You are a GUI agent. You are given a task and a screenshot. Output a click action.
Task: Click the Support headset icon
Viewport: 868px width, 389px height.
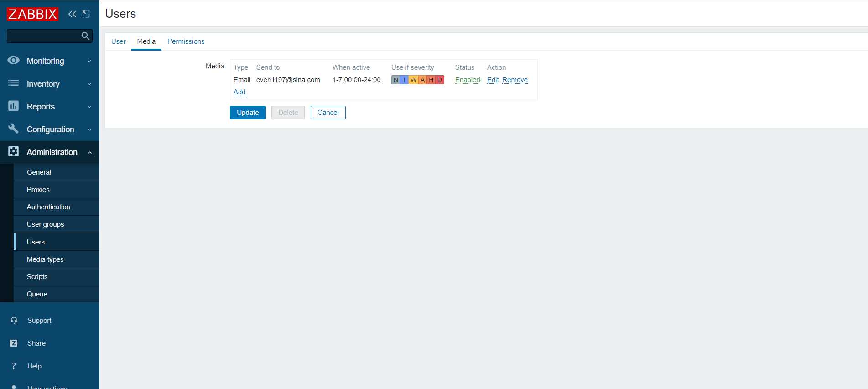(14, 321)
